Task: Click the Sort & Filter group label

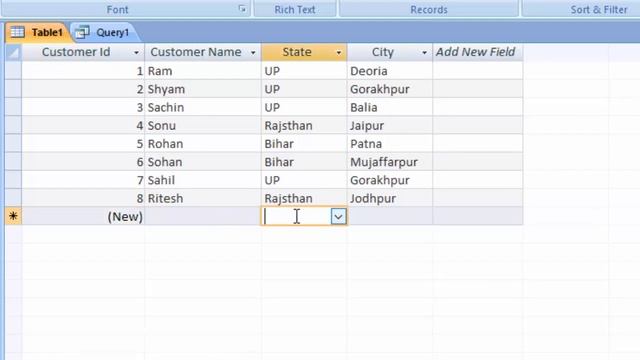Action: coord(599,9)
